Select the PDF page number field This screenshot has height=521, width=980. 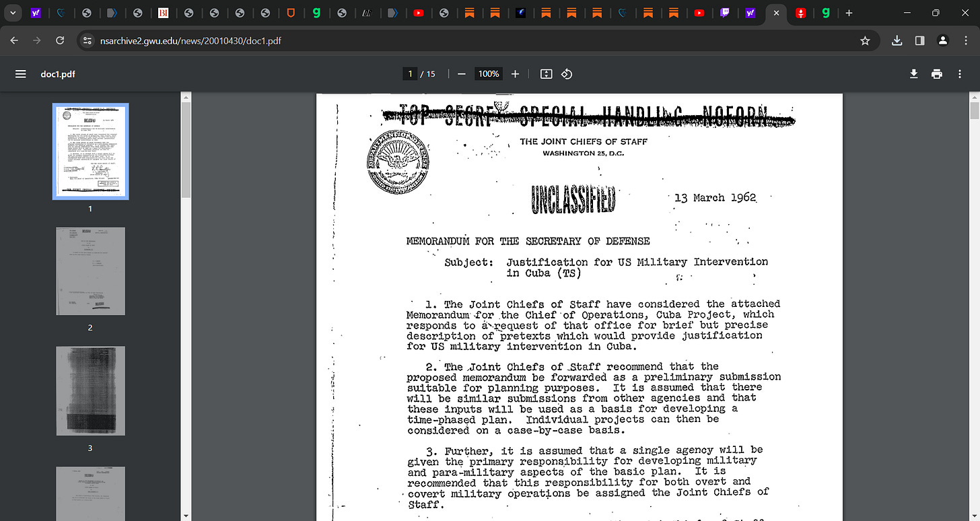tap(409, 74)
